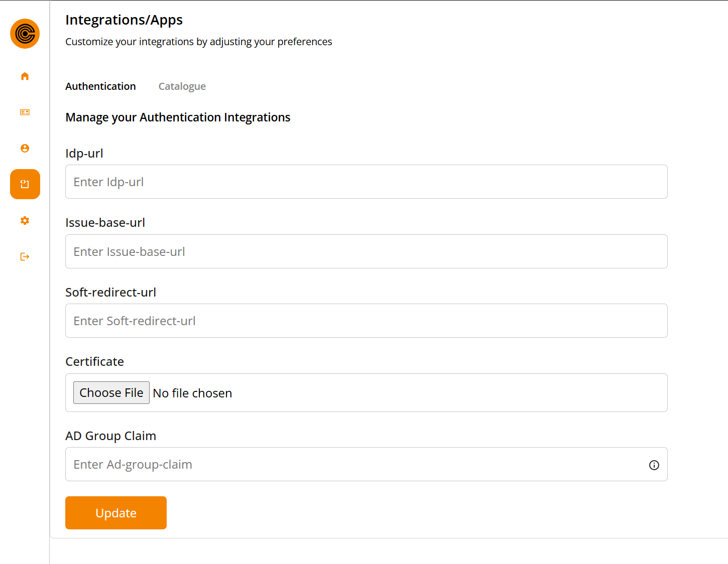Click the 'No file chosen' text
The image size is (728, 564).
pos(192,393)
